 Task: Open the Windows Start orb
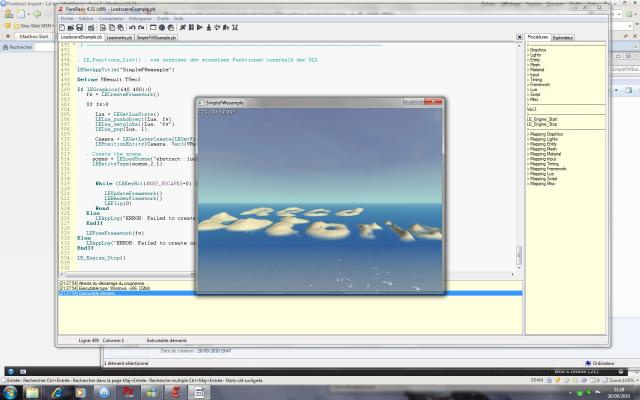click(x=10, y=393)
